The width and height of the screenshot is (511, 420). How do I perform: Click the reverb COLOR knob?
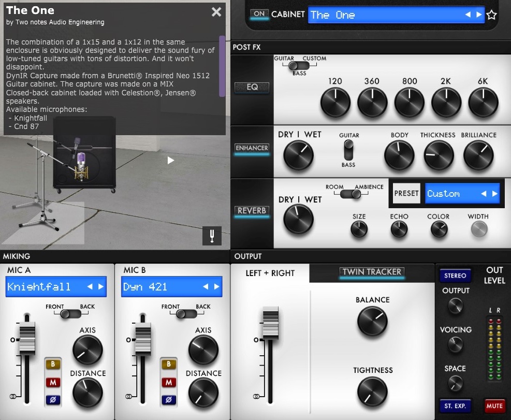click(439, 229)
